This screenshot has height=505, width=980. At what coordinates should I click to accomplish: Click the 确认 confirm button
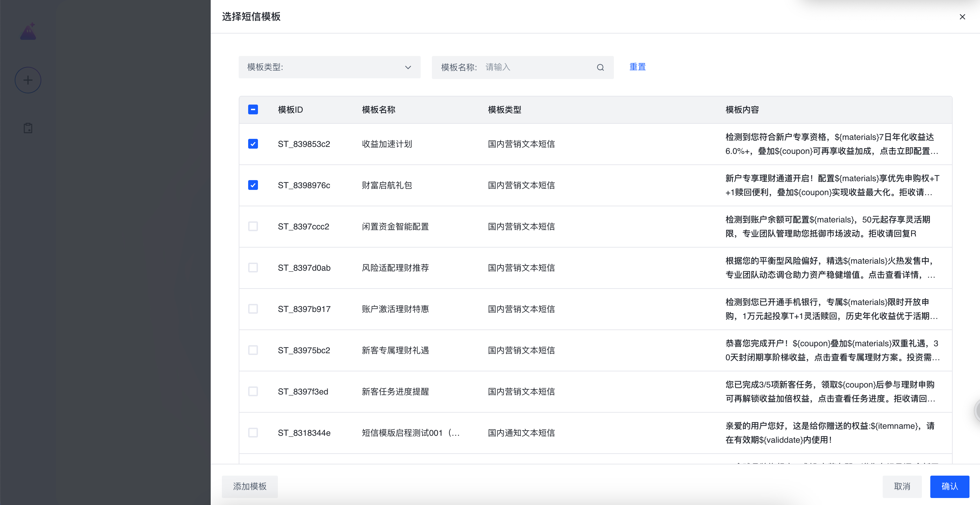pyautogui.click(x=950, y=486)
